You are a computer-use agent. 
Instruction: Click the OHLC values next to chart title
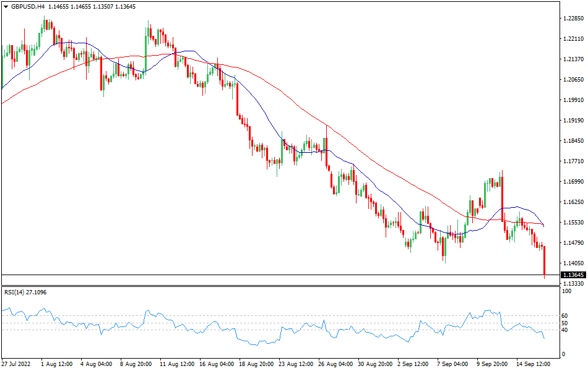click(x=92, y=6)
